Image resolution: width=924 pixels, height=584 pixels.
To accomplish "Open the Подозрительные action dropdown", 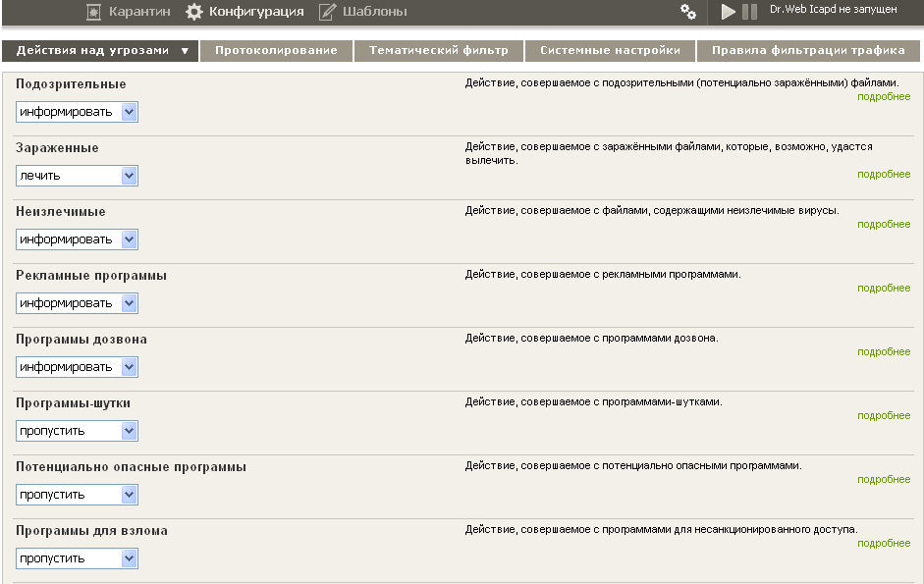I will 78,112.
